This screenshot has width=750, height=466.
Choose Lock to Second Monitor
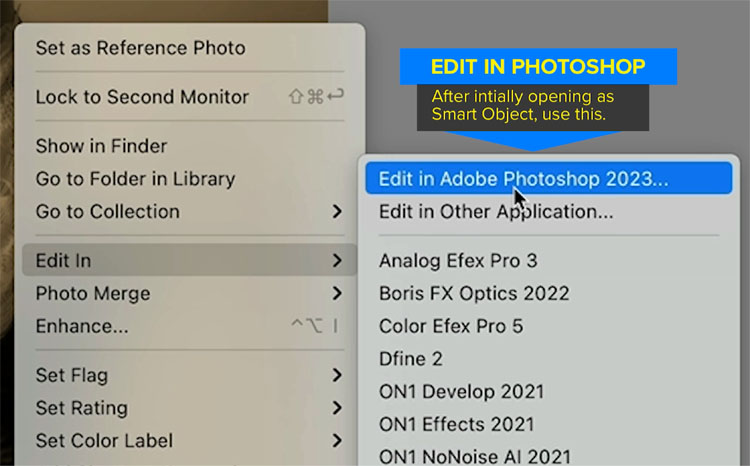click(189, 97)
